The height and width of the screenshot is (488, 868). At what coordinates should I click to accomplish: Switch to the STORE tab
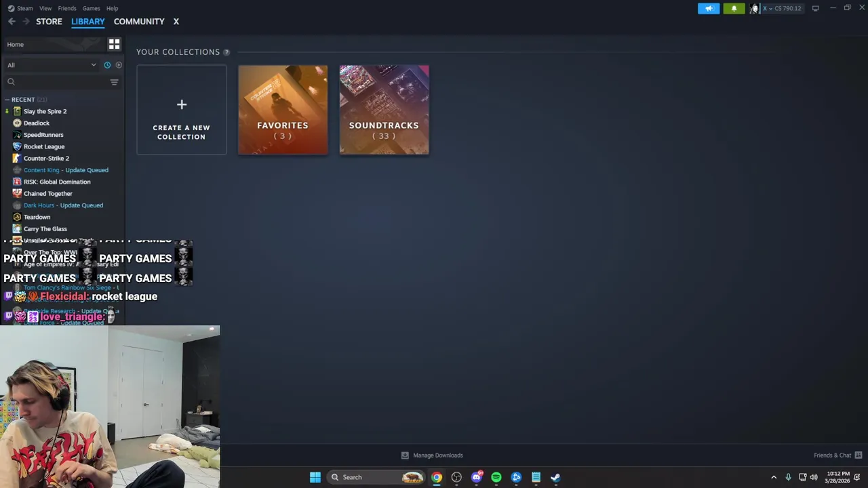(x=49, y=22)
